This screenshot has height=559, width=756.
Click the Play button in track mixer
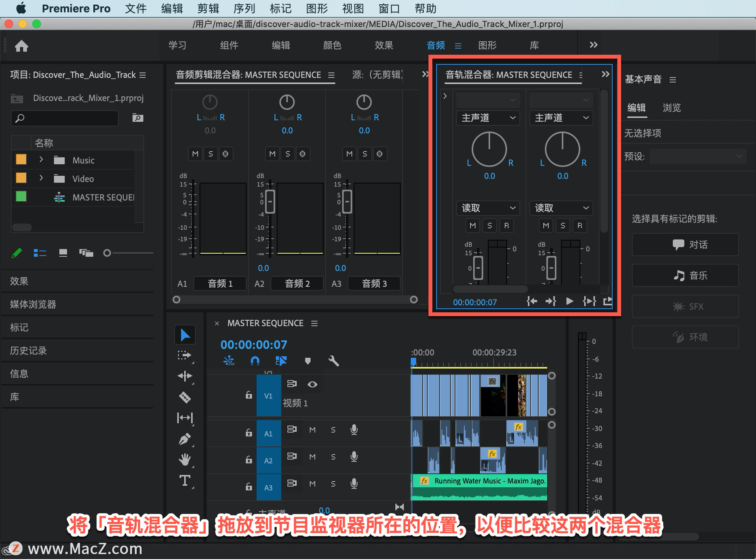click(569, 301)
